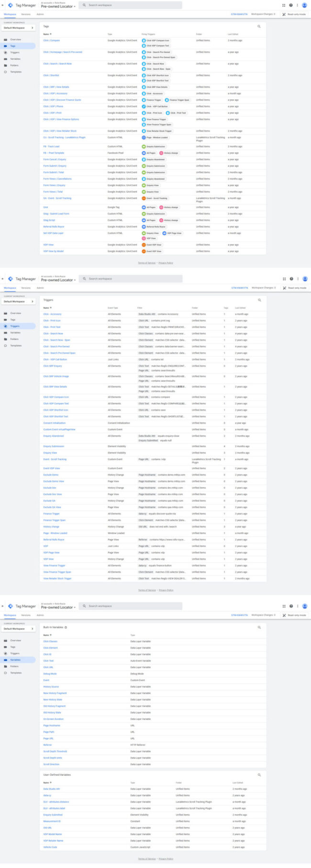Click the 'Page - Window Loaded' trigger chip
This screenshot has width=311, height=868.
pos(155,138)
